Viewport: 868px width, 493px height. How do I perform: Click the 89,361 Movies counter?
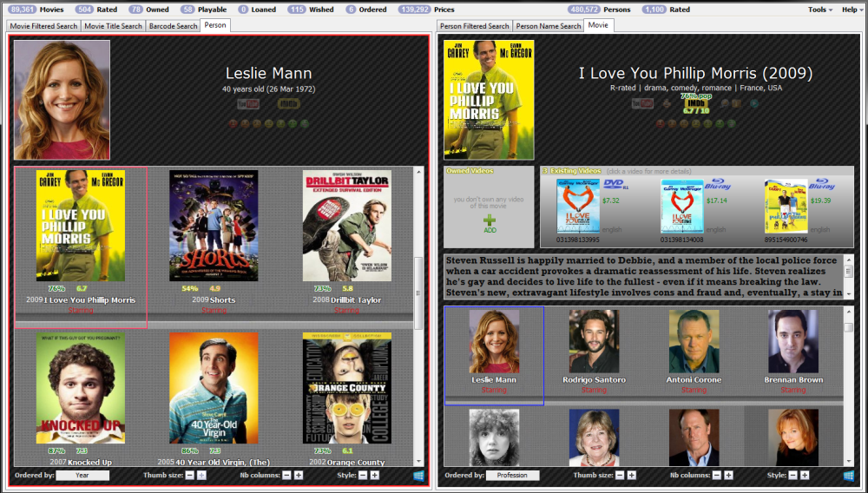click(36, 10)
